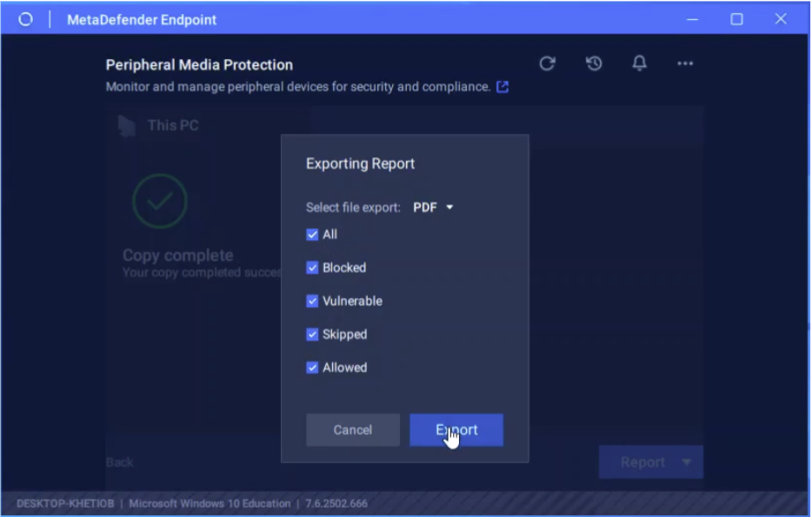Click the Exporting Report dialog title
The height and width of the screenshot is (517, 812).
361,163
